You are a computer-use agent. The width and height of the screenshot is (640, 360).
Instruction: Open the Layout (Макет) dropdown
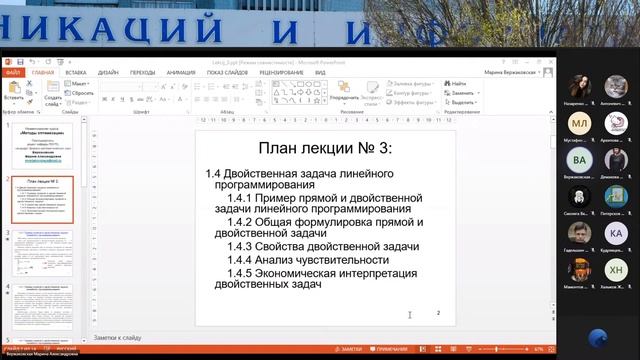tap(77, 84)
